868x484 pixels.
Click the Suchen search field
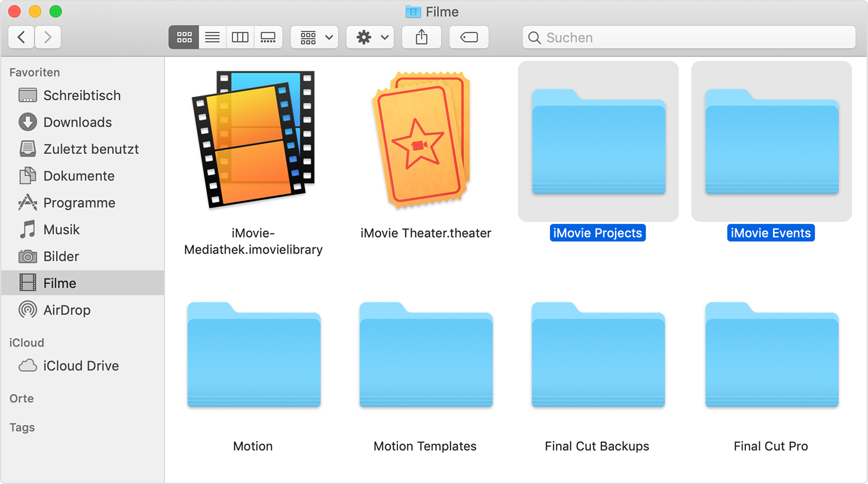coord(688,37)
